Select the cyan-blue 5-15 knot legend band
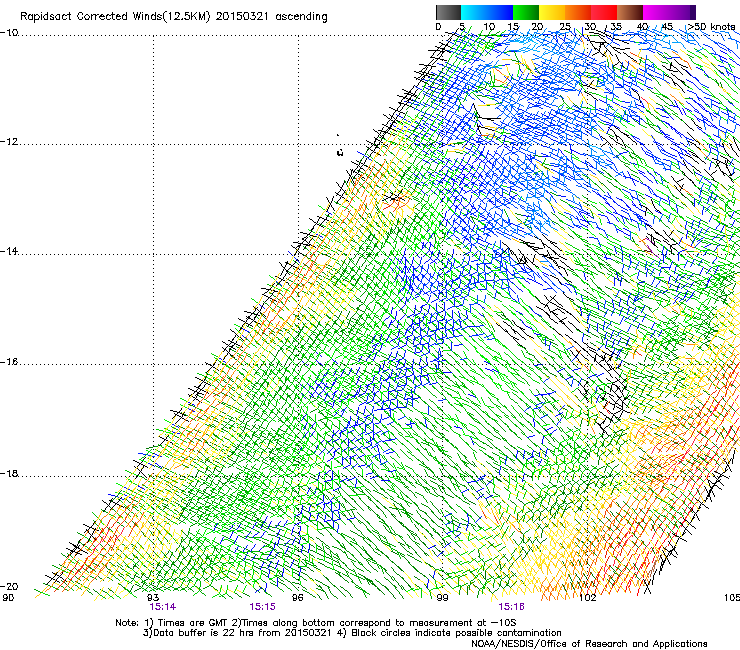 pos(487,12)
